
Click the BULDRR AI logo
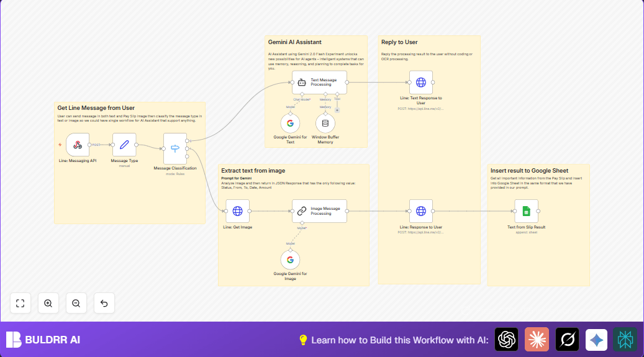pyautogui.click(x=43, y=340)
